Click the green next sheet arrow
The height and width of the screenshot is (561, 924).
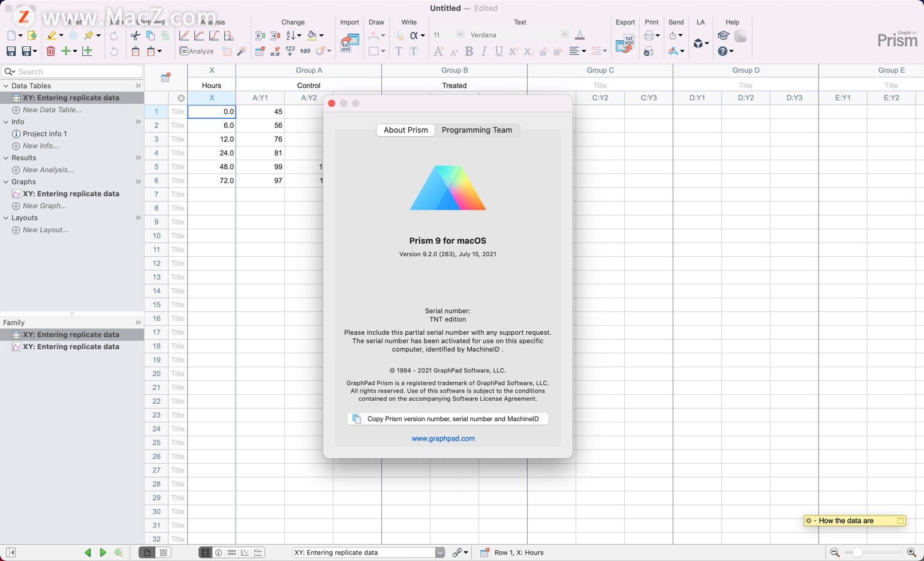[103, 553]
